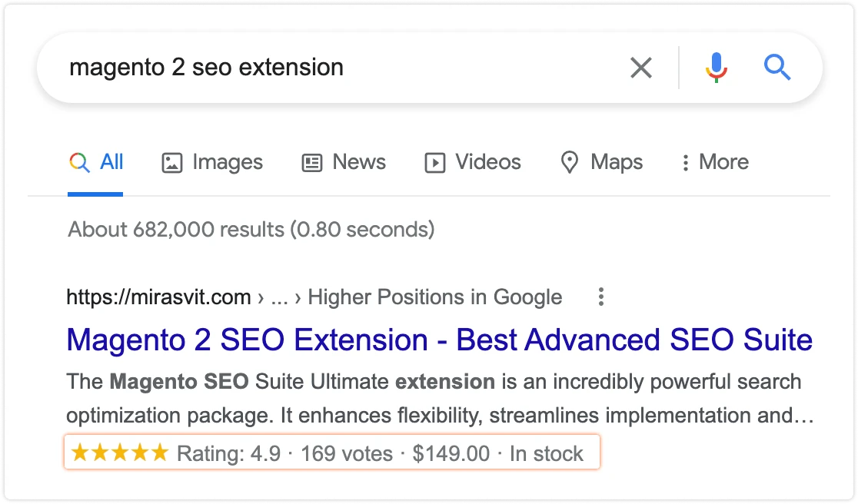Expand the More search categories menu
The height and width of the screenshot is (504, 858).
713,162
